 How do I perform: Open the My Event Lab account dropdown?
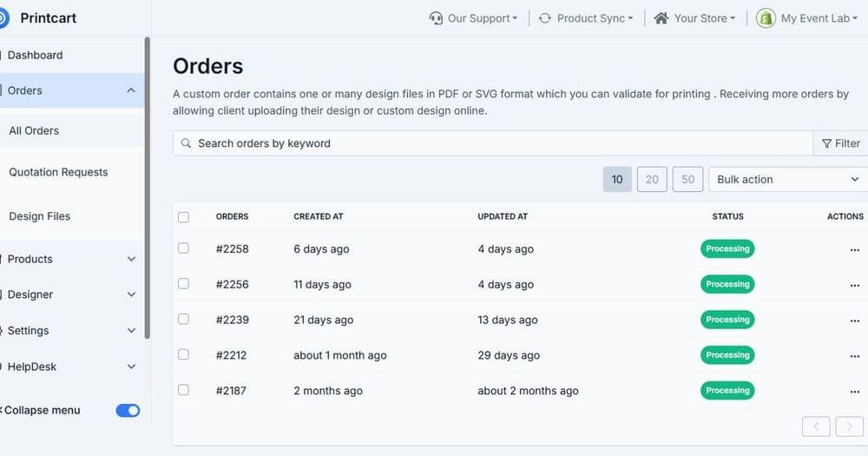[x=807, y=18]
